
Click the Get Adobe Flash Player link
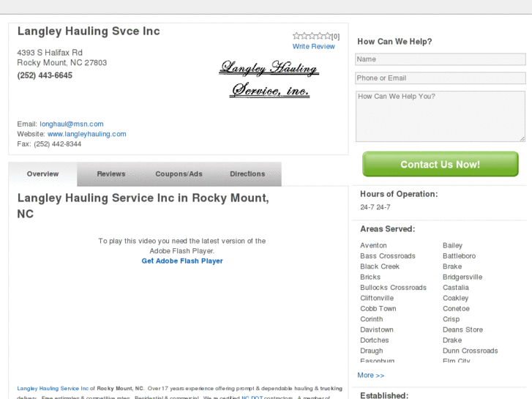click(x=182, y=261)
